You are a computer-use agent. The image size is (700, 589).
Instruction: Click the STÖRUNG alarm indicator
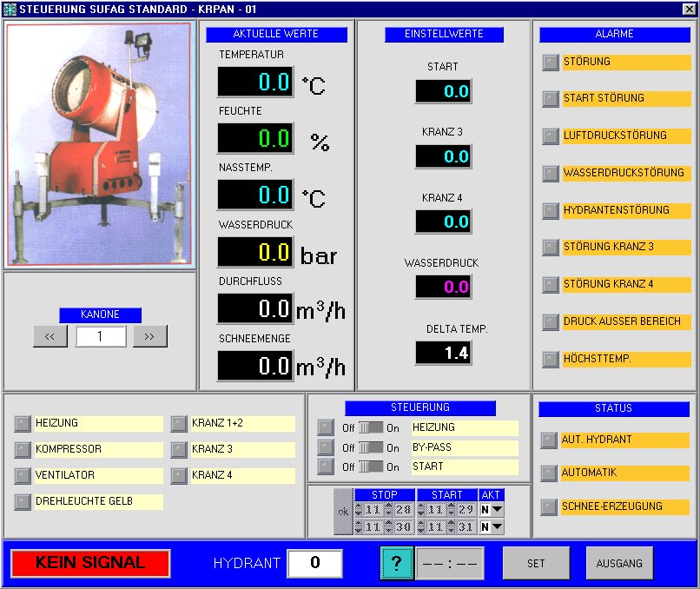[550, 63]
